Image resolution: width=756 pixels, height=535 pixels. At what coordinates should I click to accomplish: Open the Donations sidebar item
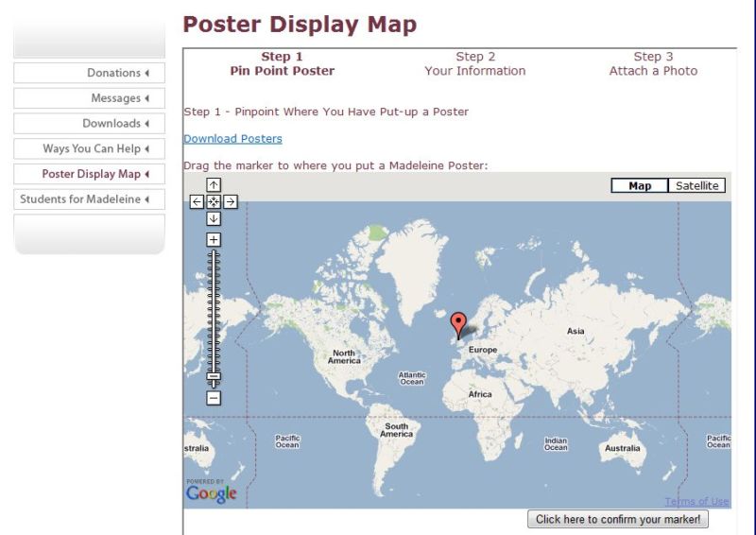(90, 73)
